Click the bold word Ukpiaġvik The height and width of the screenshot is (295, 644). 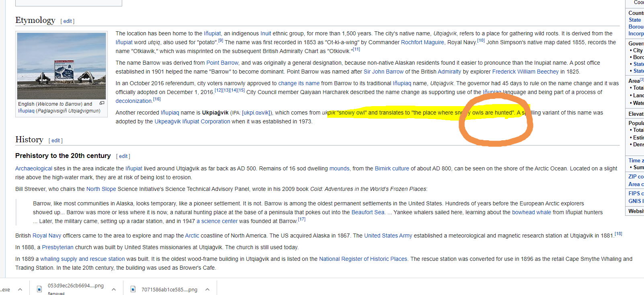(215, 113)
